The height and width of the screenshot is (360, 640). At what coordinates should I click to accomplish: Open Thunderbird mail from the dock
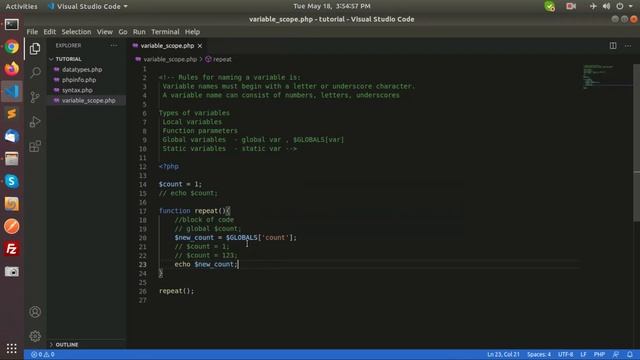(11, 136)
